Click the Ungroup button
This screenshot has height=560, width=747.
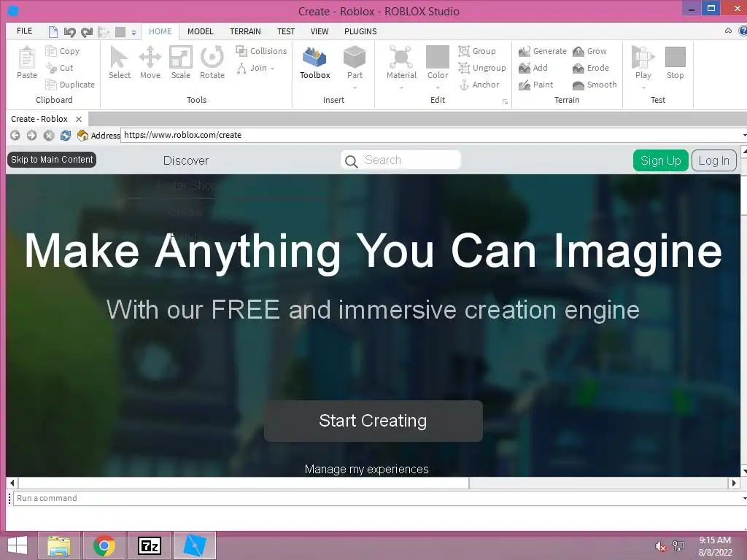482,68
